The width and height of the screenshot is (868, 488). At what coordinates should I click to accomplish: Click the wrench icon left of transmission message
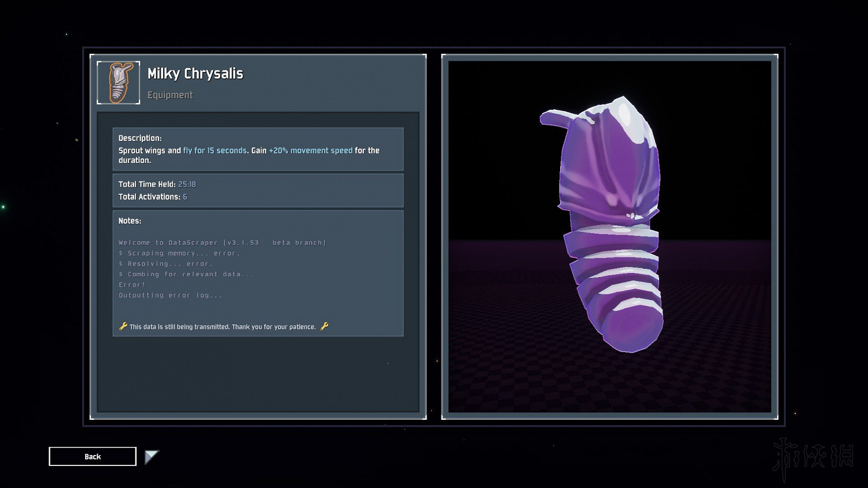point(123,326)
